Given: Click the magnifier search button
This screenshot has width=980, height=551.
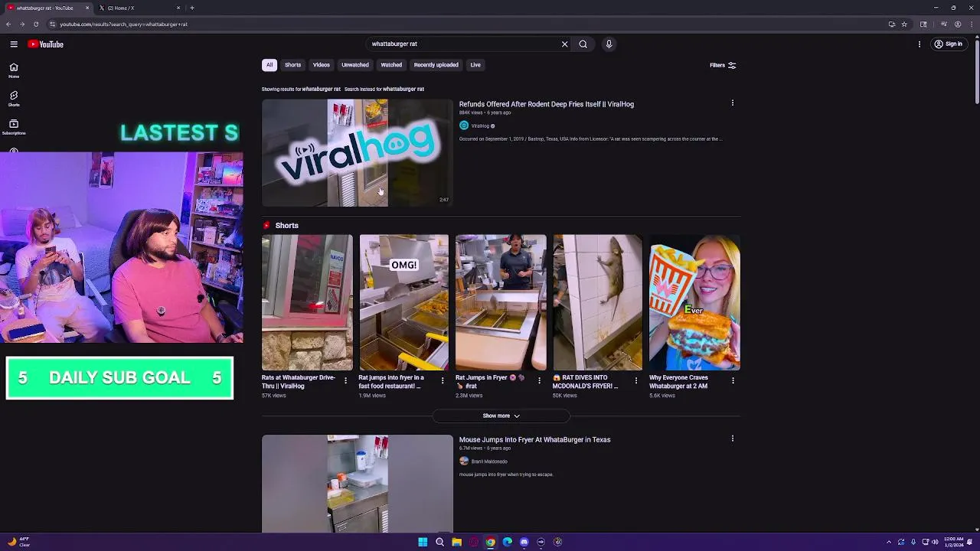Looking at the screenshot, I should (x=583, y=44).
